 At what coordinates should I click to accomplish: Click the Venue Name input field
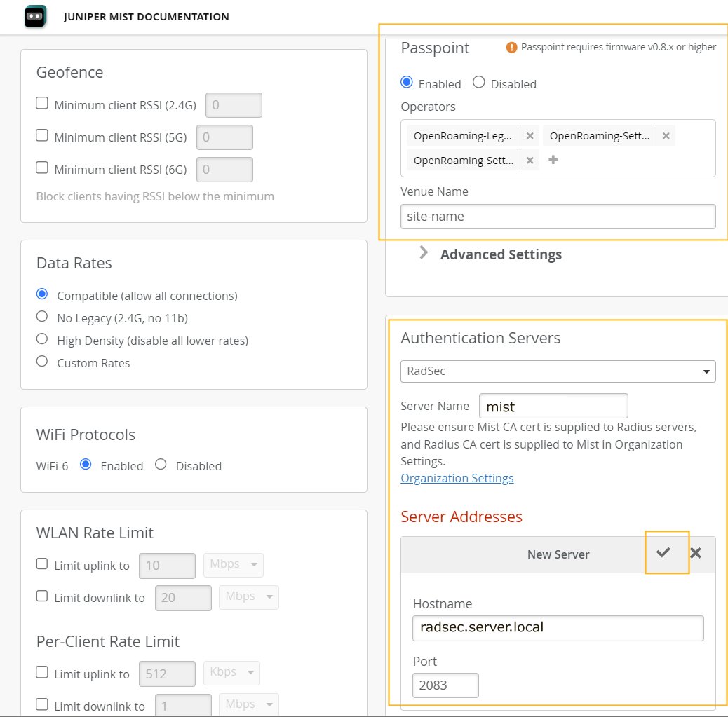(x=558, y=217)
